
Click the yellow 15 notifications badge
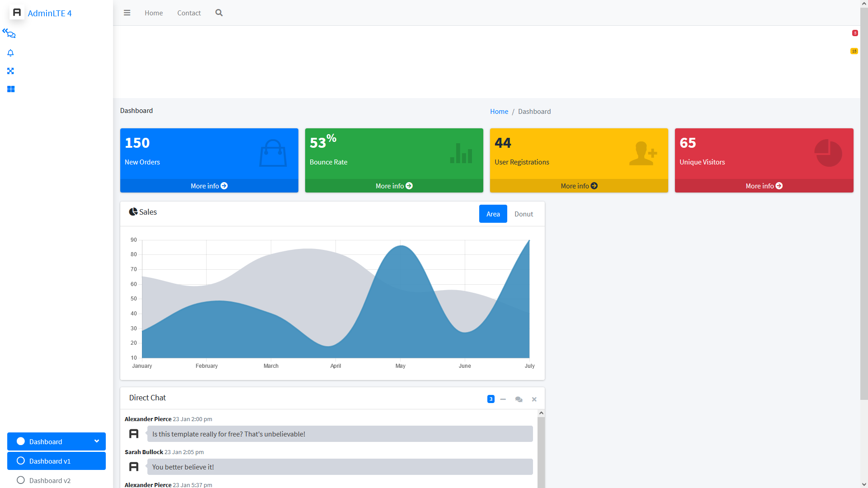tap(854, 51)
